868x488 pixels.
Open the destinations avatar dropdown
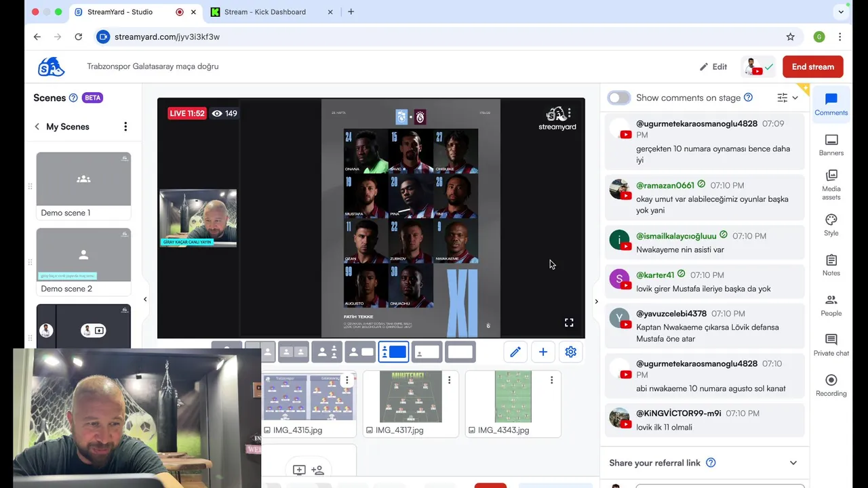coord(759,66)
